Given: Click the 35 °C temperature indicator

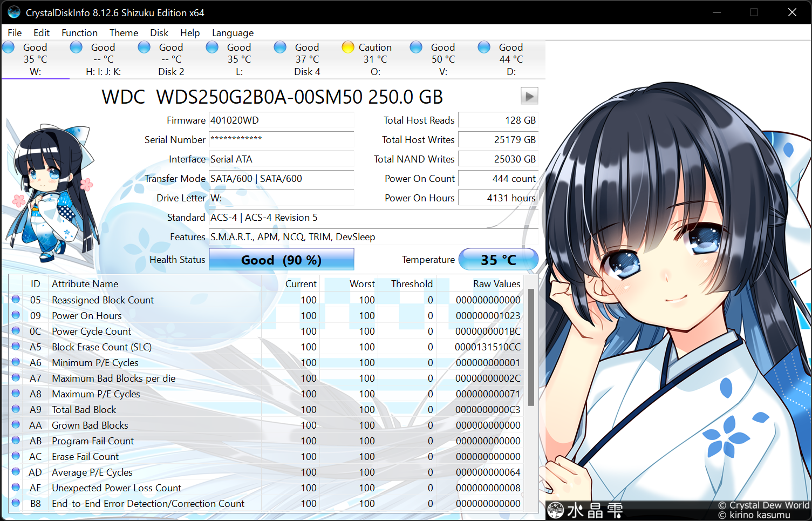Looking at the screenshot, I should click(x=499, y=260).
